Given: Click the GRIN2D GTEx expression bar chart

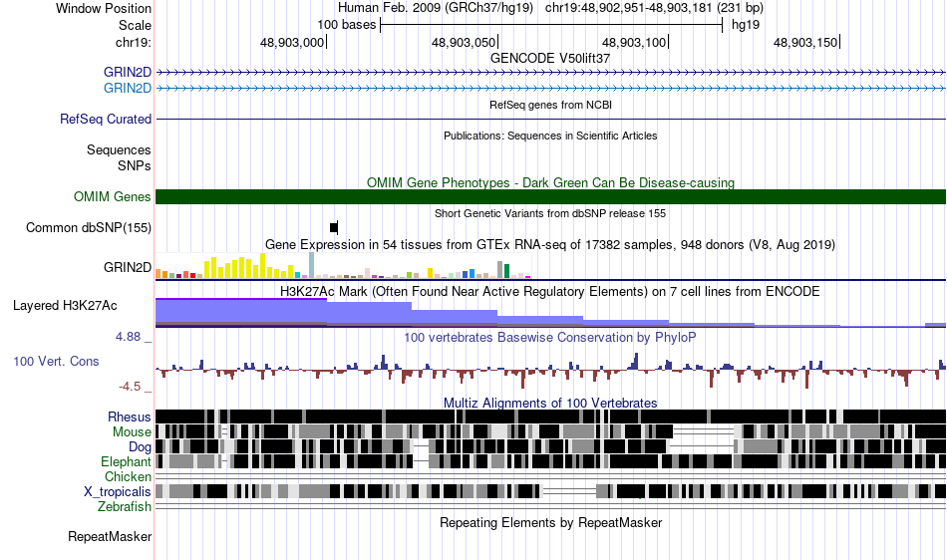Looking at the screenshot, I should click(x=343, y=265).
